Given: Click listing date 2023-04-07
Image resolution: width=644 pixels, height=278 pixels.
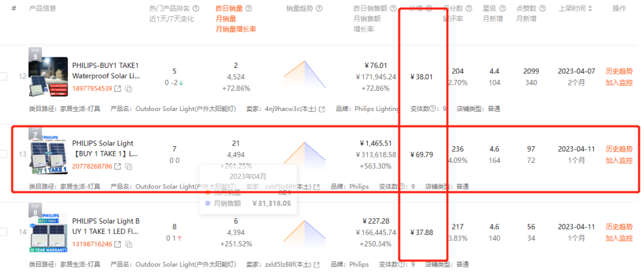Looking at the screenshot, I should (576, 71).
